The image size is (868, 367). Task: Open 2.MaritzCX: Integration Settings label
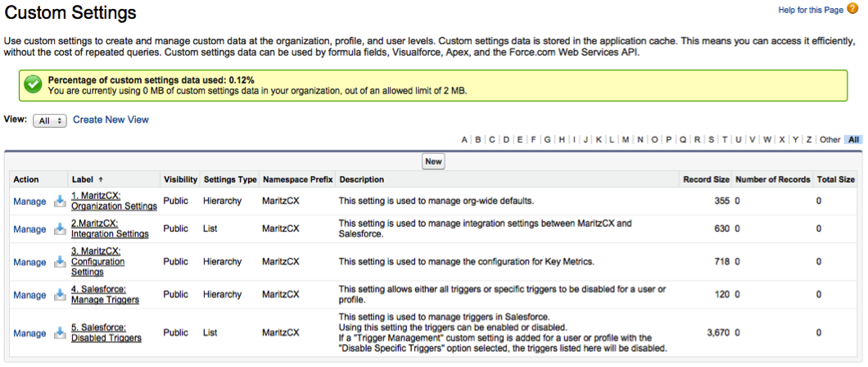[111, 229]
